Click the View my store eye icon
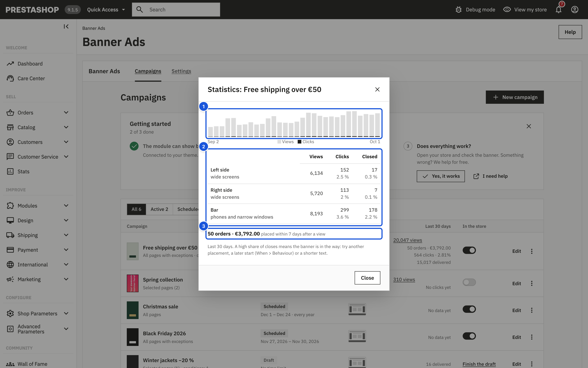The width and height of the screenshot is (588, 368). [507, 10]
